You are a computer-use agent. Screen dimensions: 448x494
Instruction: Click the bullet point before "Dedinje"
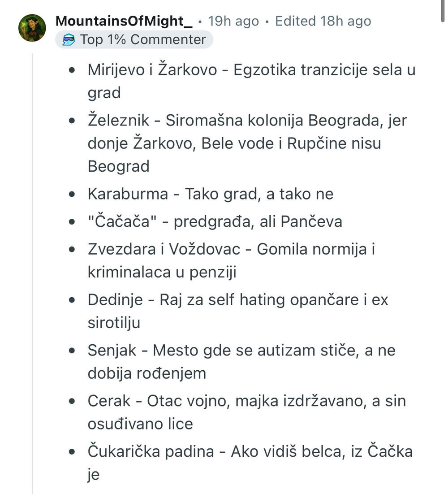[72, 300]
